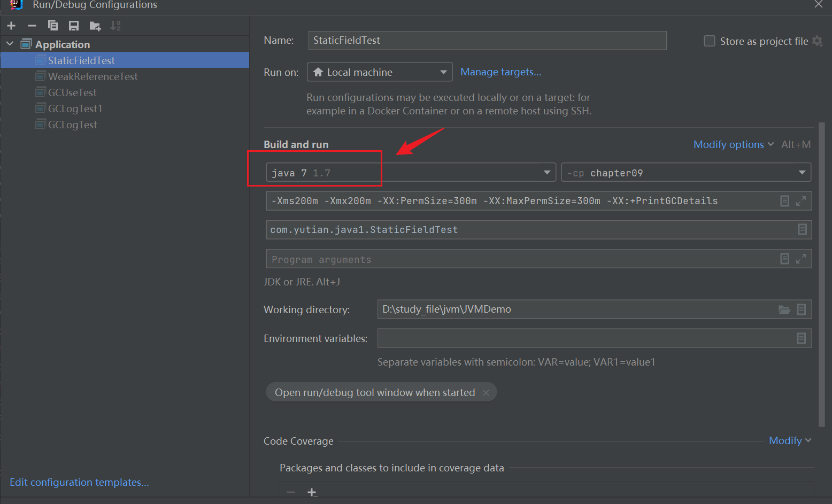
Task: Open the java 7 JDK dropdown
Action: [546, 173]
